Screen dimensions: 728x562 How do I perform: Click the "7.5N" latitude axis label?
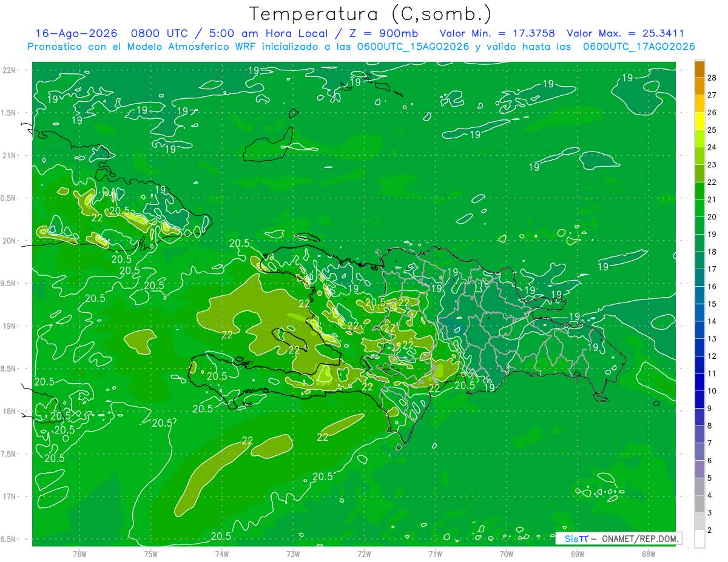[x=10, y=454]
